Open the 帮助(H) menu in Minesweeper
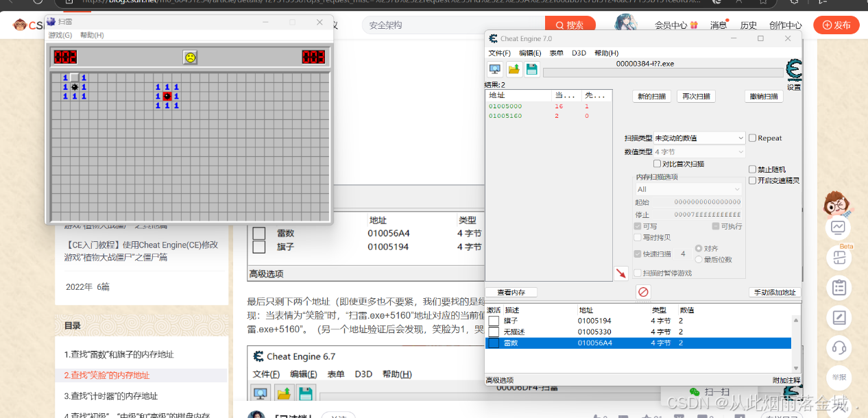This screenshot has width=868, height=418. 92,35
